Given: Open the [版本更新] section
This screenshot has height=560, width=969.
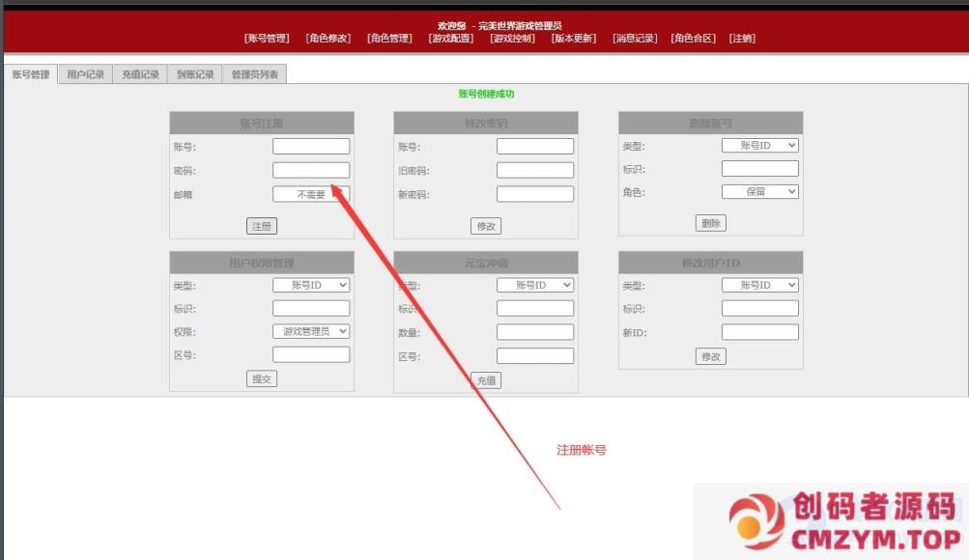Looking at the screenshot, I should [x=570, y=39].
